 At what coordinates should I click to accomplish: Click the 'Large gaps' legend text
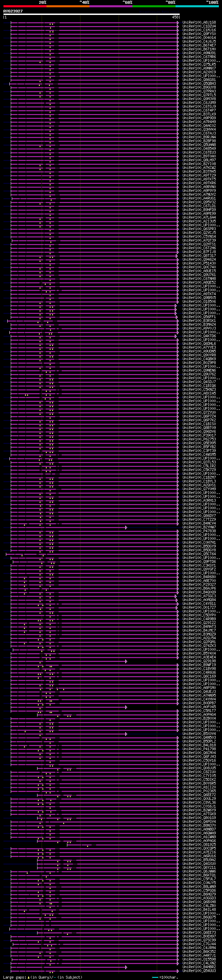tap(15, 977)
